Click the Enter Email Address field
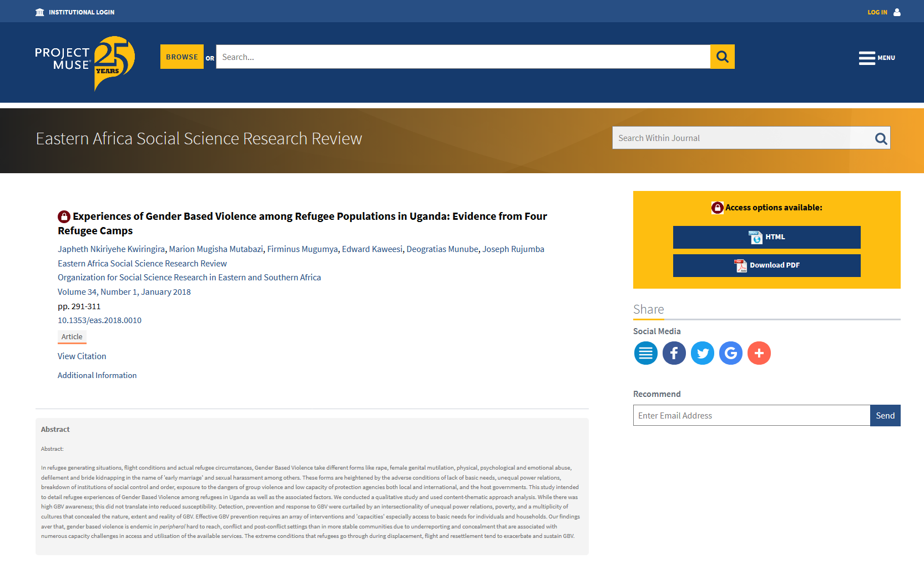The width and height of the screenshot is (924, 564). coord(751,415)
